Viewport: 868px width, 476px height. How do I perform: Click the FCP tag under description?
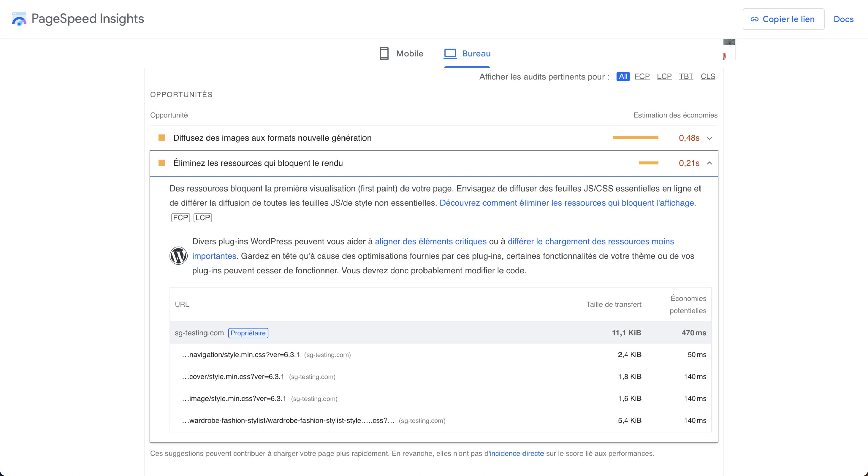(x=180, y=218)
